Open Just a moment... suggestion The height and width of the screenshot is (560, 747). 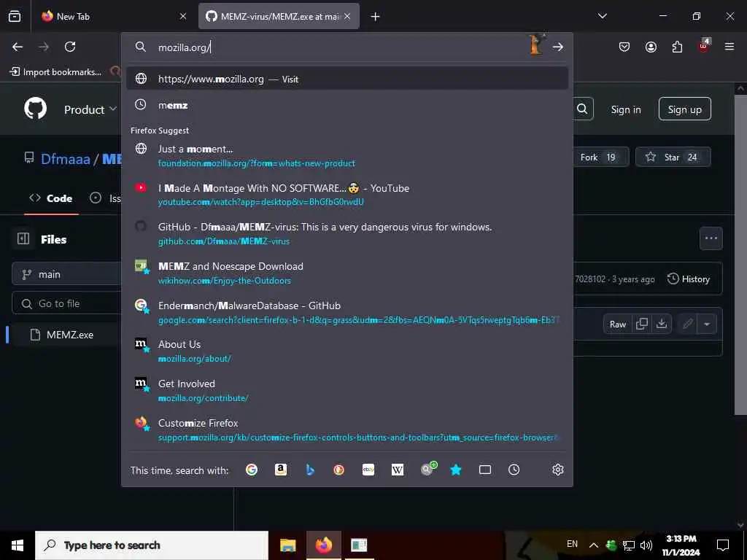tap(347, 156)
